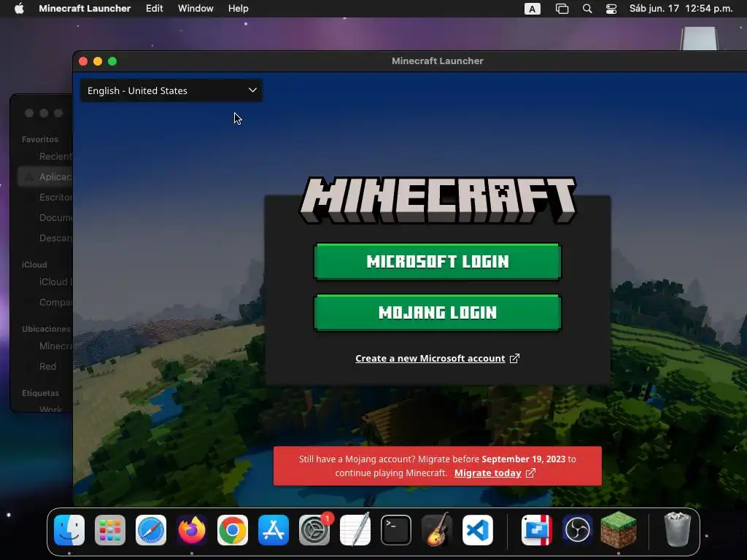Open Terminal from the dock
This screenshot has width=747, height=560.
coord(396,530)
